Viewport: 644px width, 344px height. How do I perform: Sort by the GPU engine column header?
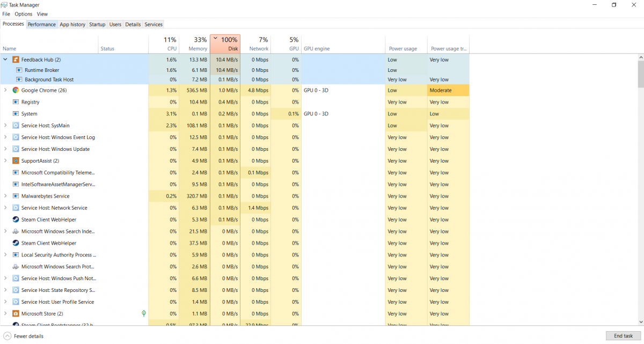(x=343, y=44)
